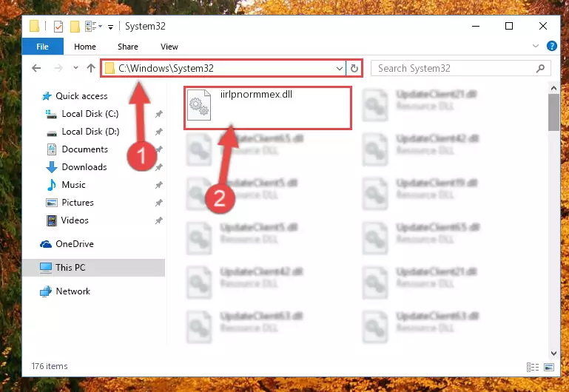
Task: Go up one folder level
Action: tap(91, 68)
